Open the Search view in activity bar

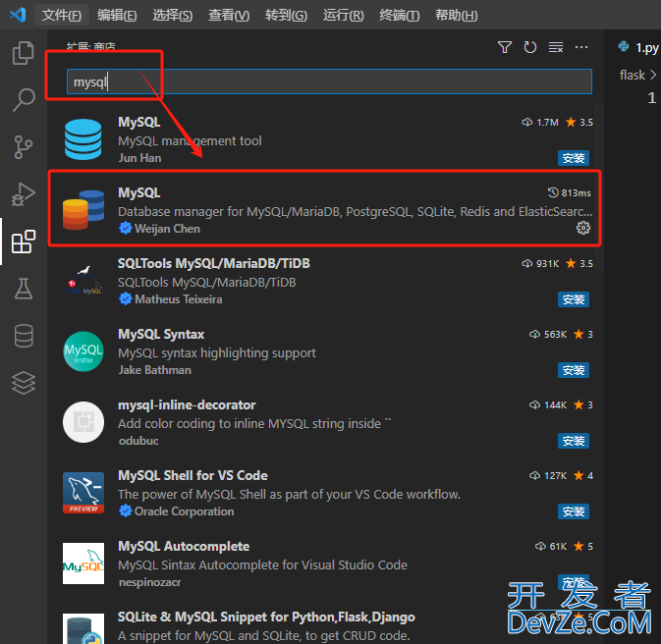coord(24,99)
